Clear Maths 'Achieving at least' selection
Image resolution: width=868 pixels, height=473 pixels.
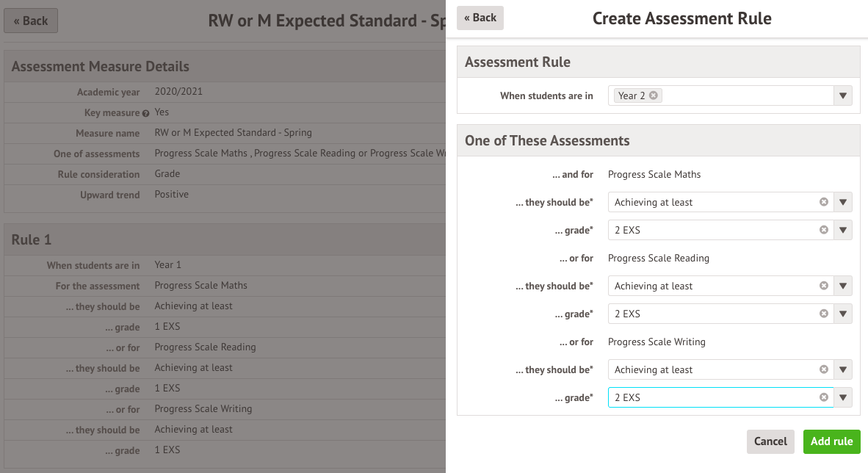(823, 202)
